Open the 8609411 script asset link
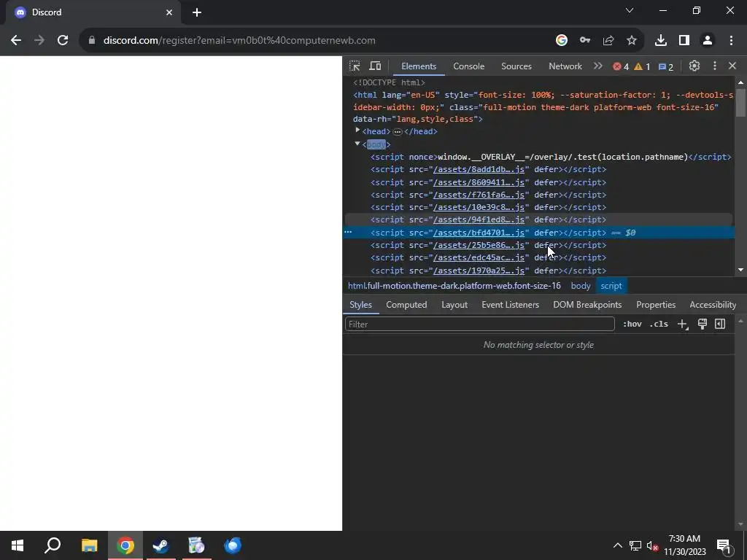Screen dimensions: 747x560 (x=479, y=182)
